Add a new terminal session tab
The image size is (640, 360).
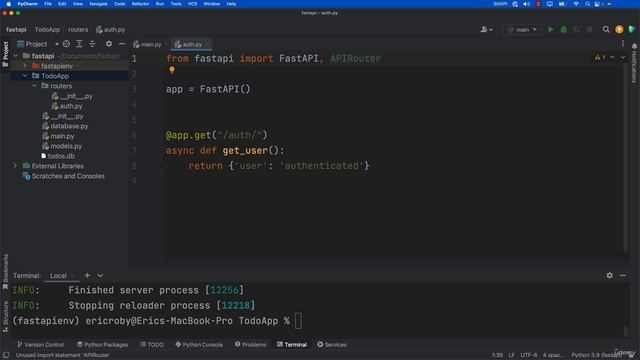tap(87, 276)
